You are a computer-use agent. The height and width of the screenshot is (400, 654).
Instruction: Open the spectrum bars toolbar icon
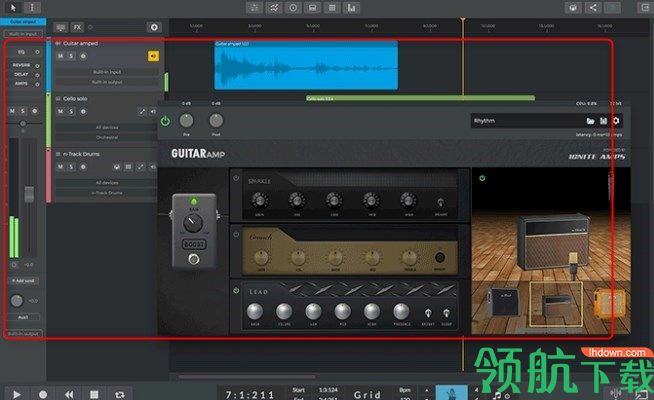pyautogui.click(x=351, y=8)
